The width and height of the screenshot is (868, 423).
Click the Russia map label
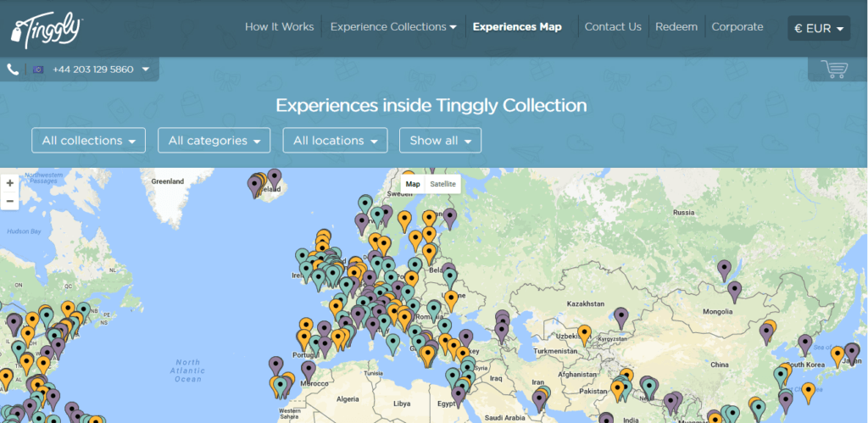684,213
